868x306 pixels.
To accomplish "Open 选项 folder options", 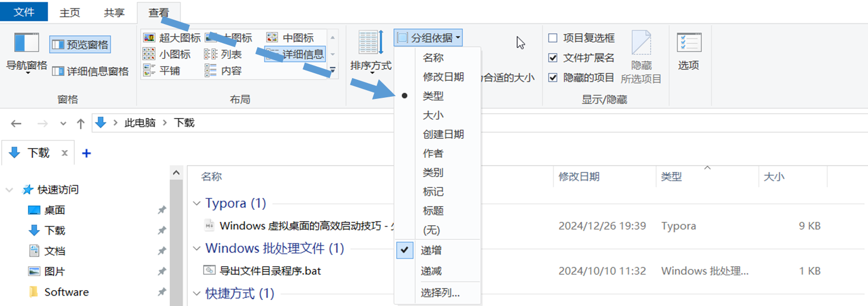I will (x=688, y=51).
